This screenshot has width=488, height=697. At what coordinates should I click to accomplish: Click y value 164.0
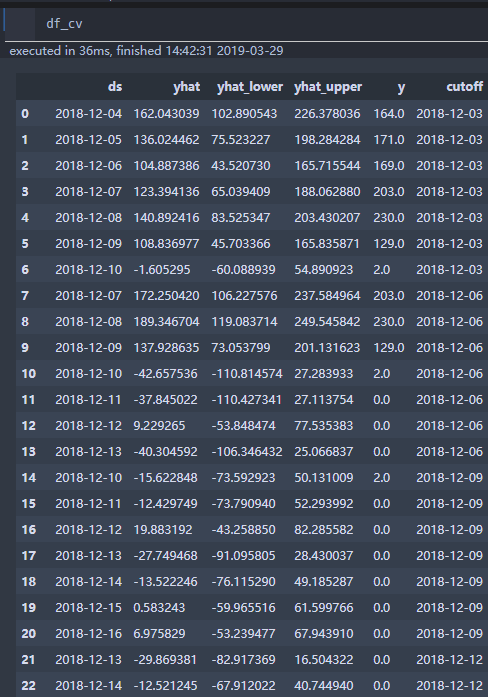click(x=389, y=114)
